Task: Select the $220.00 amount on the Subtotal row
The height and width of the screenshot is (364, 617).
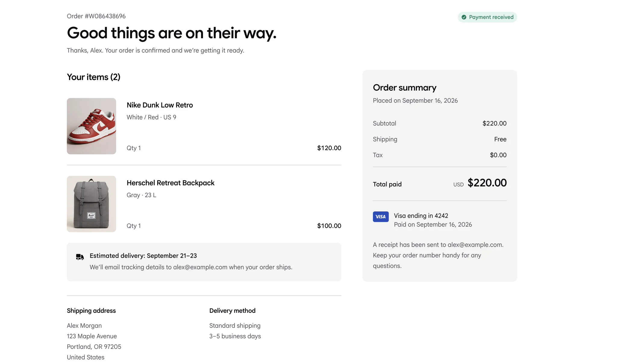Action: point(494,123)
